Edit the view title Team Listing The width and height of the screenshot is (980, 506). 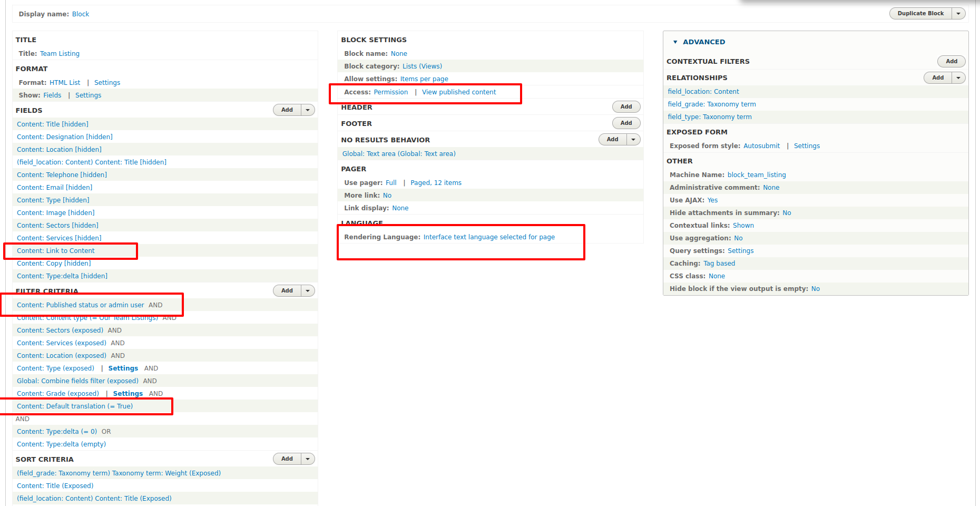60,53
